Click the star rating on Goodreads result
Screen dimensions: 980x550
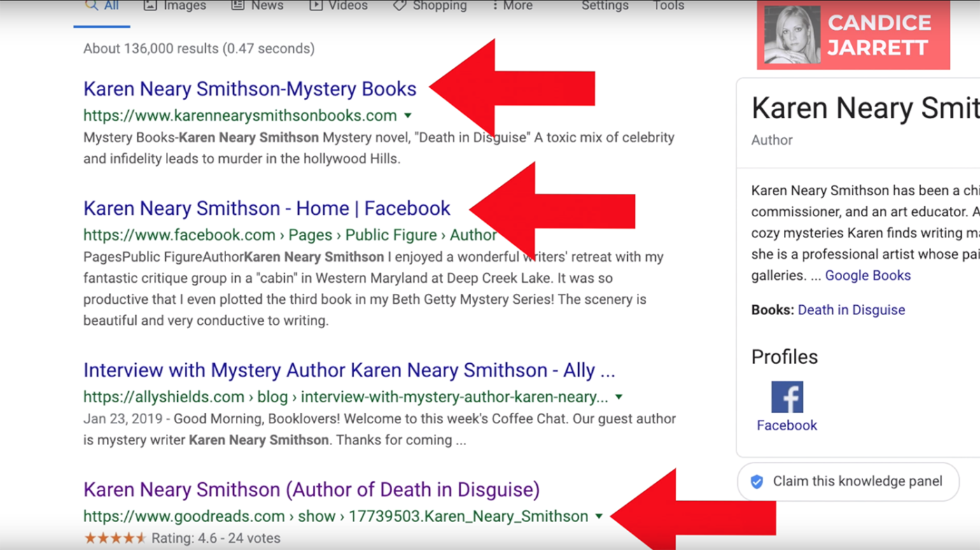115,538
